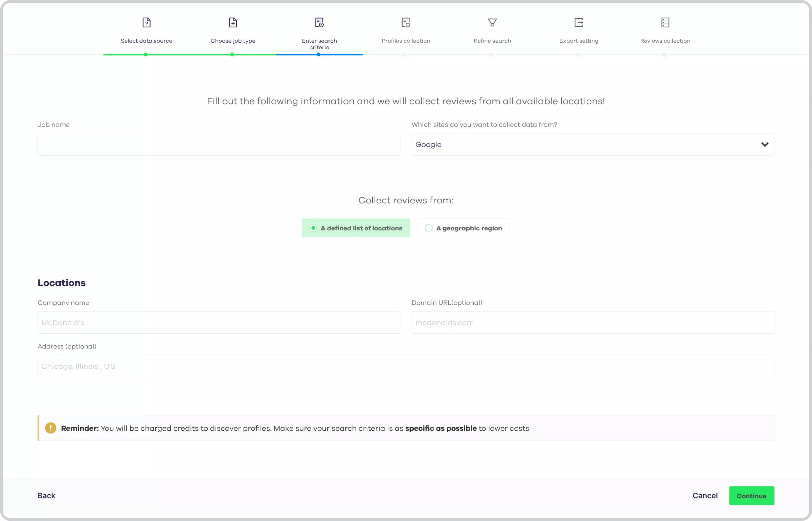The height and width of the screenshot is (521, 812).
Task: Click the sites dropdown chevron arrow
Action: [765, 144]
